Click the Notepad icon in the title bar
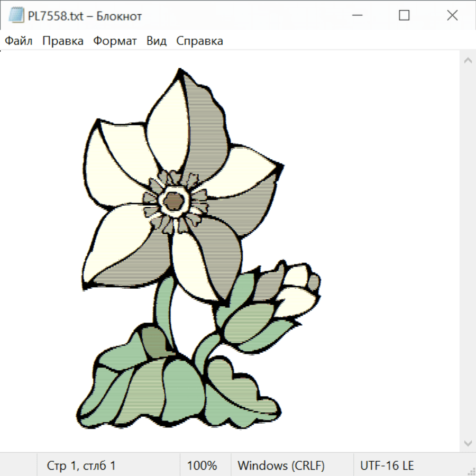The height and width of the screenshot is (476, 476). 16,16
